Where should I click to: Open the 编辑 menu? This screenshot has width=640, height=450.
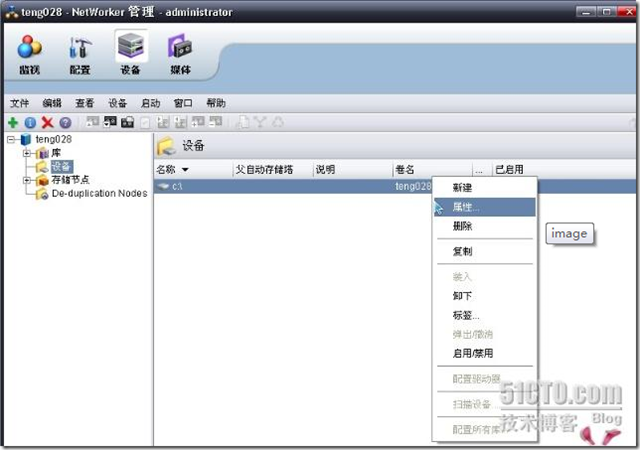click(52, 103)
